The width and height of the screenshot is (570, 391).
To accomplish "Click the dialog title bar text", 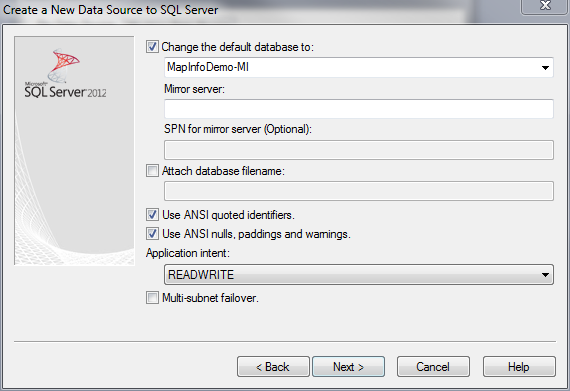I will pos(111,10).
